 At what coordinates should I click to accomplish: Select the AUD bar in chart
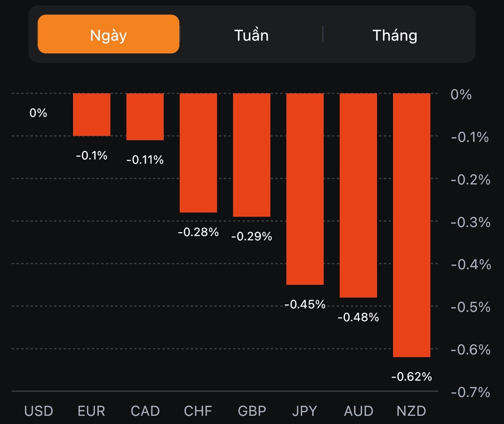358,195
